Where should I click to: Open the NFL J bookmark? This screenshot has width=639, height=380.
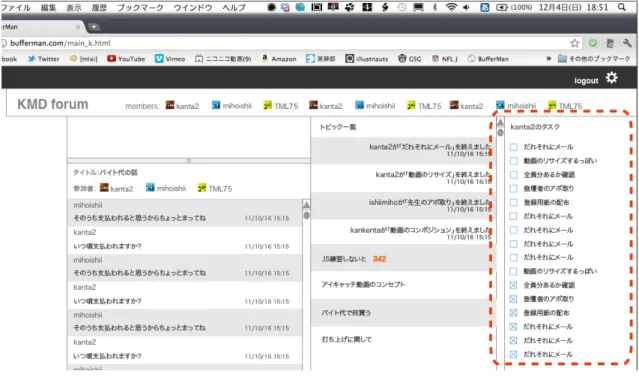pyautogui.click(x=445, y=59)
